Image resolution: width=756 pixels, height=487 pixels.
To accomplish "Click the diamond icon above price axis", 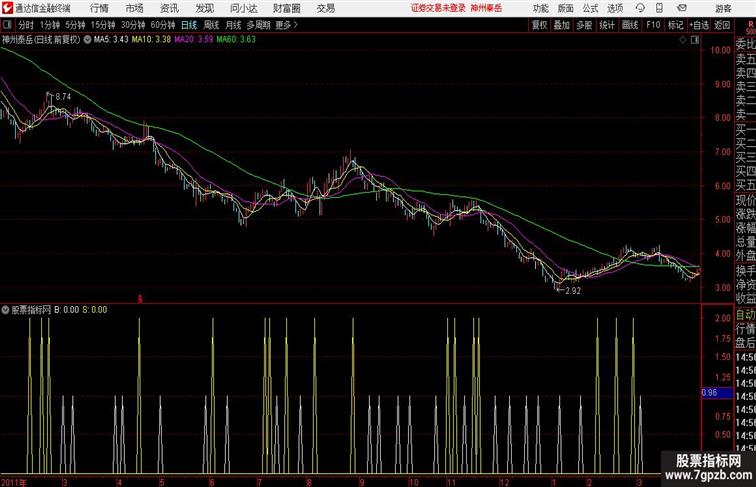I will (683, 40).
